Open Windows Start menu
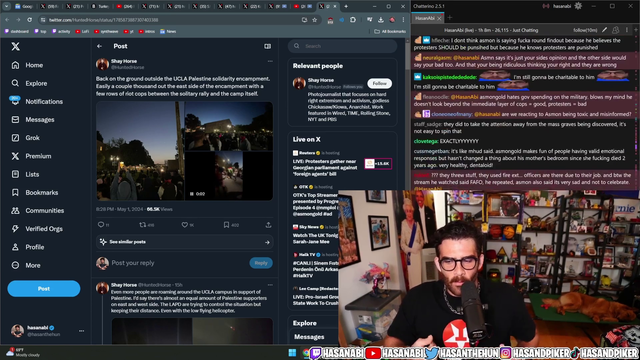 pyautogui.click(x=292, y=353)
